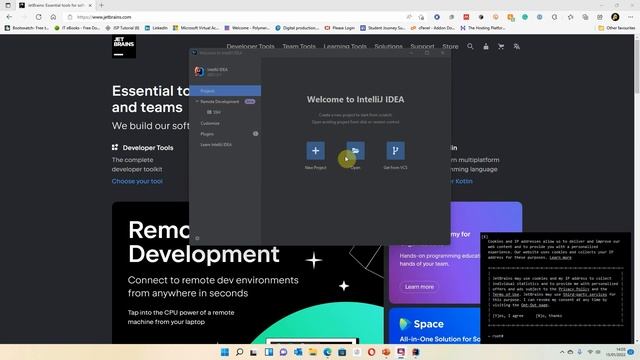Open the browser settings ellipsis menu

[x=630, y=17]
